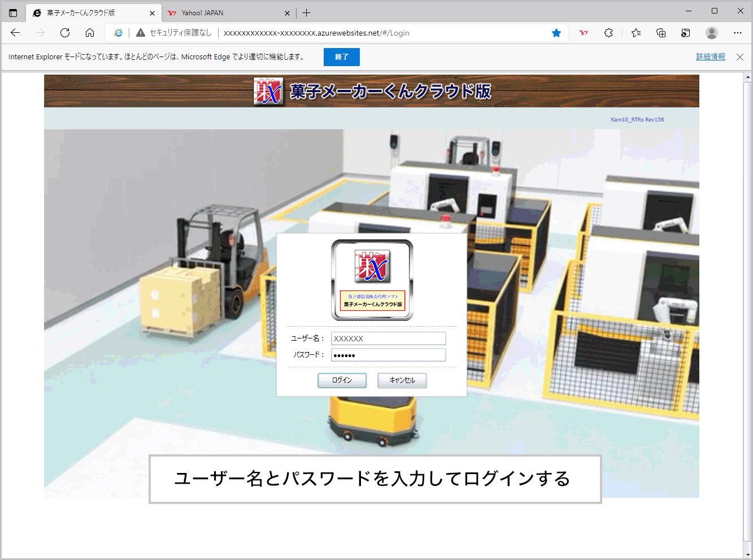Open the Extensions puzzle icon

[608, 33]
